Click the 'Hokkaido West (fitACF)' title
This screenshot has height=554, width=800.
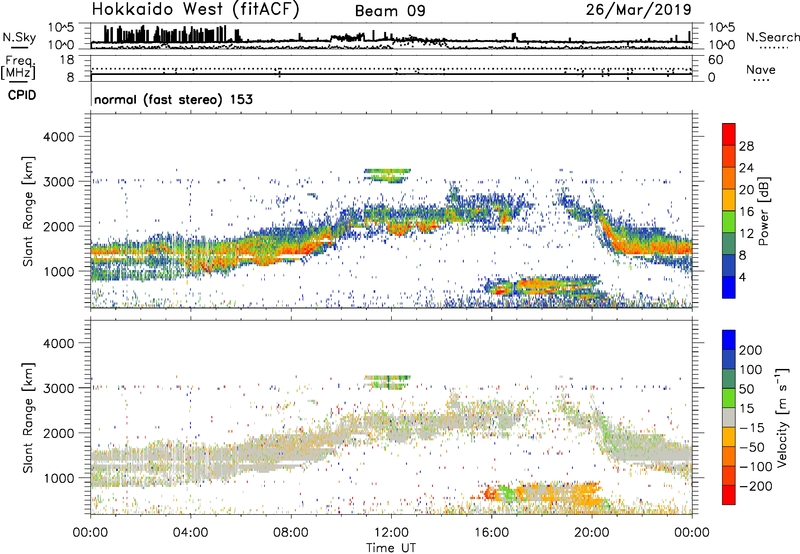(195, 10)
